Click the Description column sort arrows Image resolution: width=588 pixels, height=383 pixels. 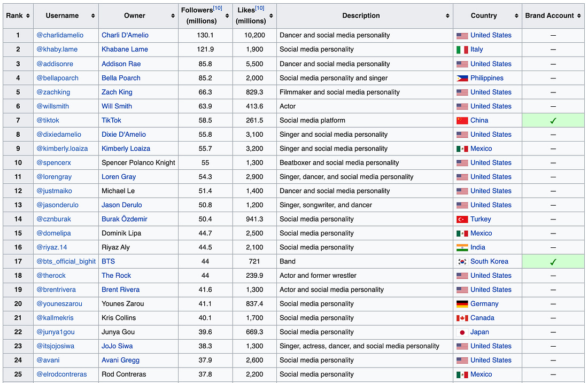[448, 15]
